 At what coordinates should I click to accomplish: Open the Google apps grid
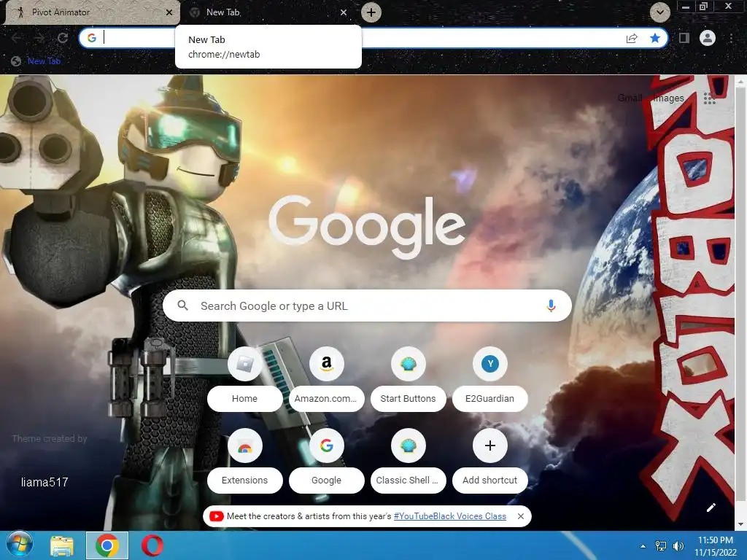pos(709,98)
